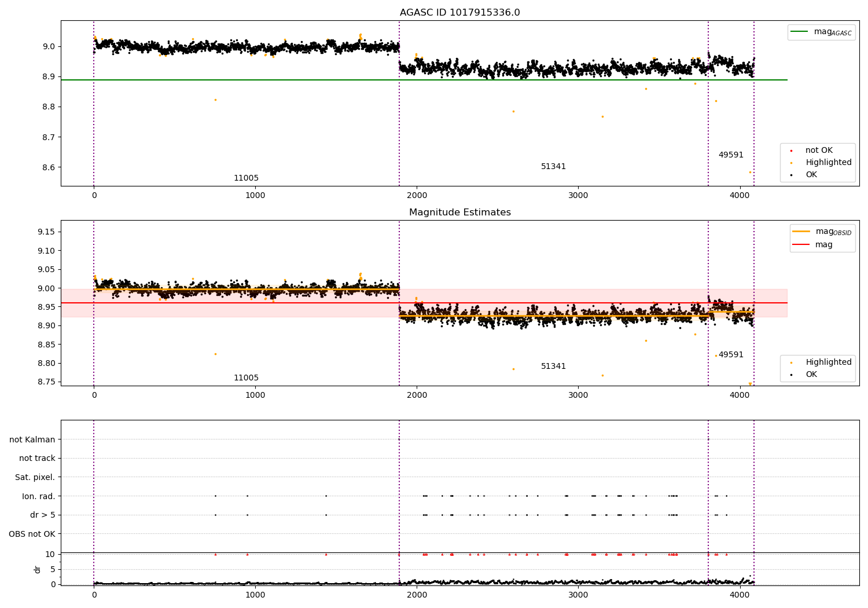The image size is (868, 608).
Task: Click the 'OBS not OK' row label
Action: click(x=32, y=534)
